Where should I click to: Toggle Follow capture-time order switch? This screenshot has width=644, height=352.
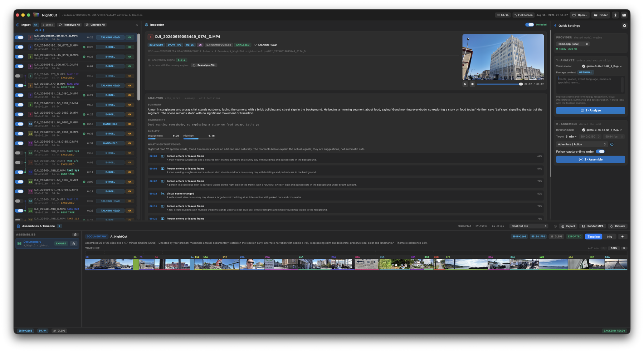[600, 152]
